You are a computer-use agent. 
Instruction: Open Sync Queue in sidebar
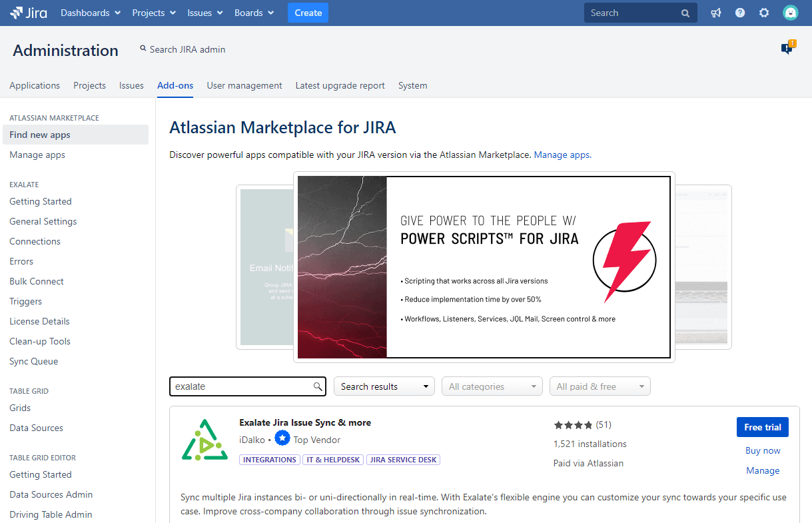click(x=33, y=361)
